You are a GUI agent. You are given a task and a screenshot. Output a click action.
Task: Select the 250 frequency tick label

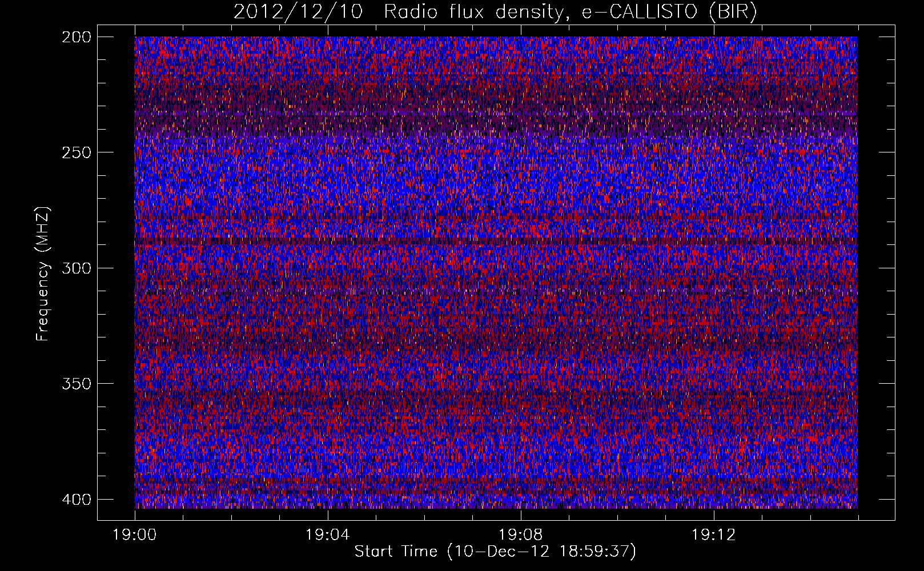tap(76, 152)
